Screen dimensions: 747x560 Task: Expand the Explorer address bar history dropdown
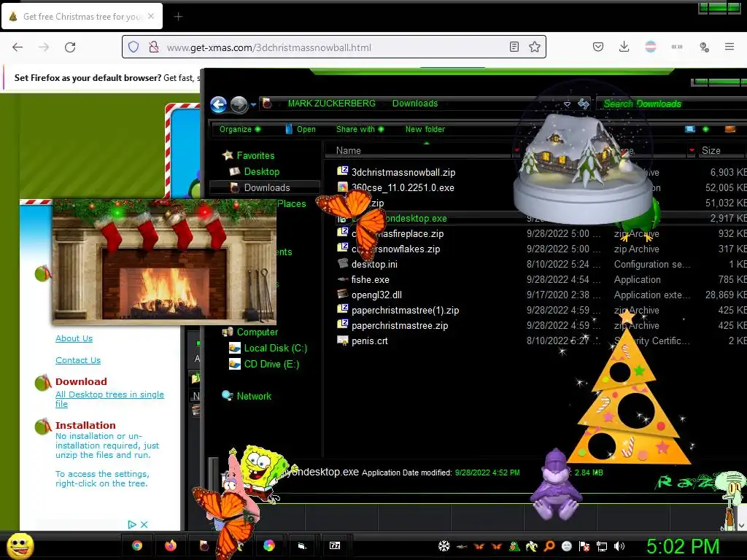[x=567, y=104]
